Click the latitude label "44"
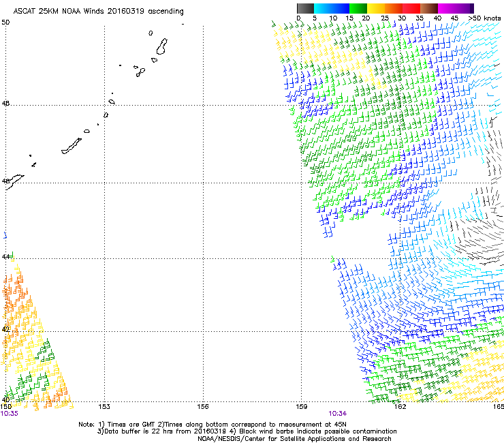This screenshot has width=504, height=443. pos(5,257)
